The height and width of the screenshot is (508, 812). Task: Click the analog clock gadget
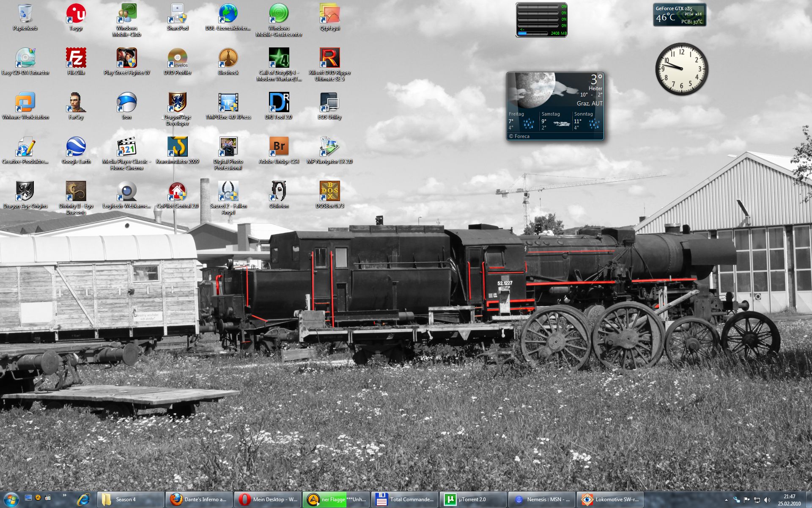pyautogui.click(x=681, y=69)
